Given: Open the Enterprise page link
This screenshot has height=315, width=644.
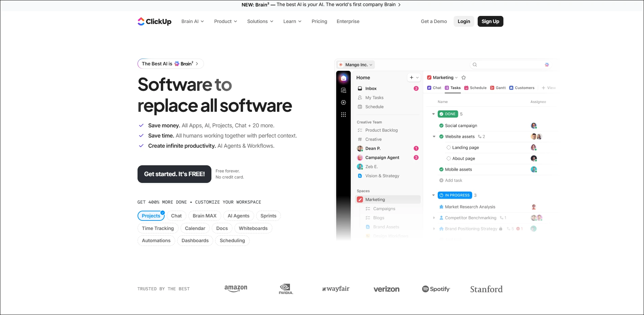Looking at the screenshot, I should [348, 21].
